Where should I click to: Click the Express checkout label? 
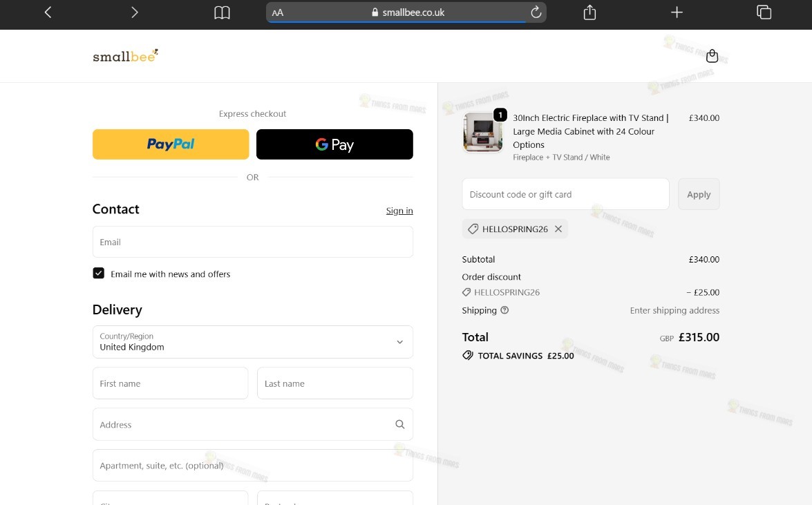(x=252, y=114)
